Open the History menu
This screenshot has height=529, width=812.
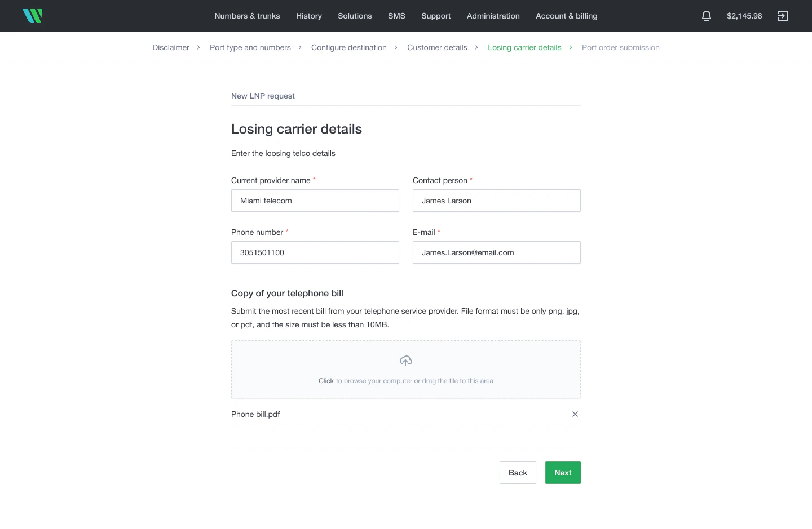[308, 16]
